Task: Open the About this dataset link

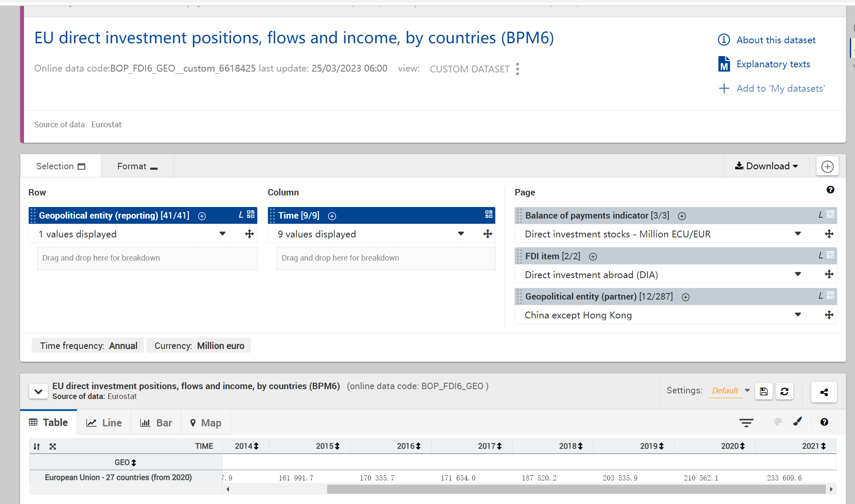Action: point(776,40)
